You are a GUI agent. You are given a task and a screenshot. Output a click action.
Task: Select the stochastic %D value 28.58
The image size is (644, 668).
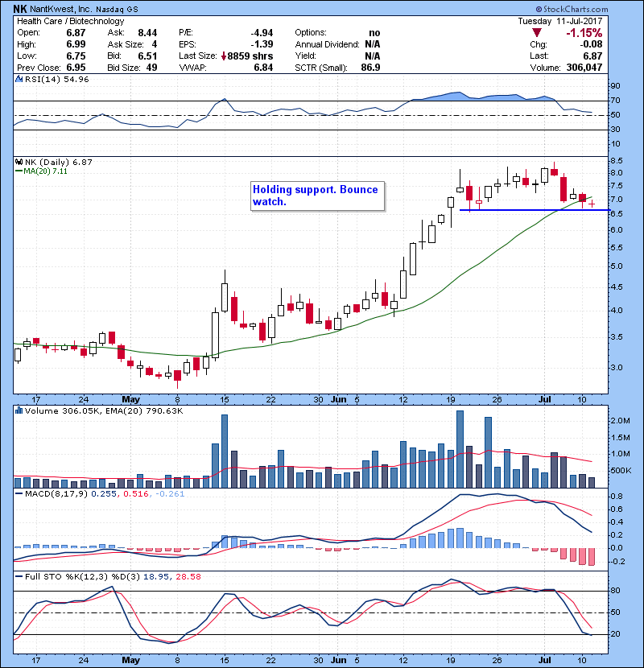[188, 576]
